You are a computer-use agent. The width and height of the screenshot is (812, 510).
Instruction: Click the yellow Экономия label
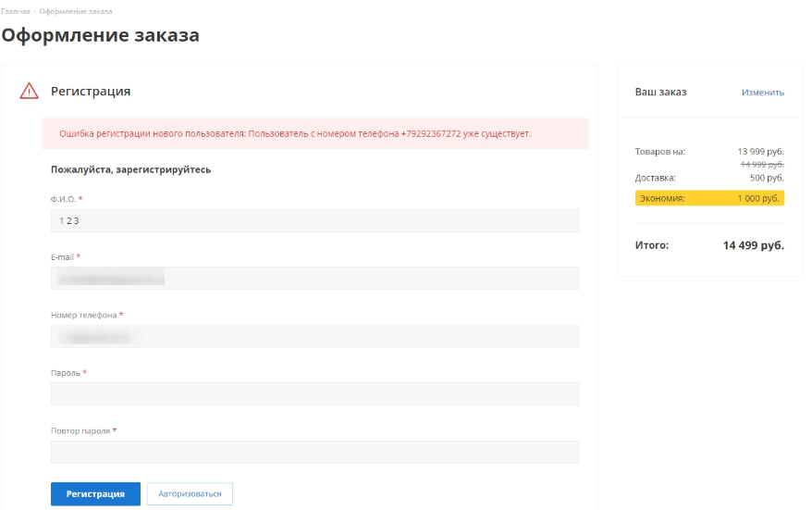(x=662, y=198)
